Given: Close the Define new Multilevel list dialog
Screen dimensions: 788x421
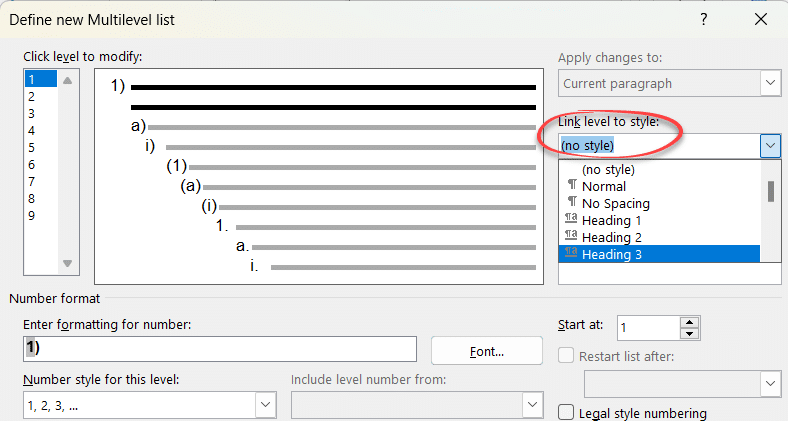Looking at the screenshot, I should (x=761, y=19).
